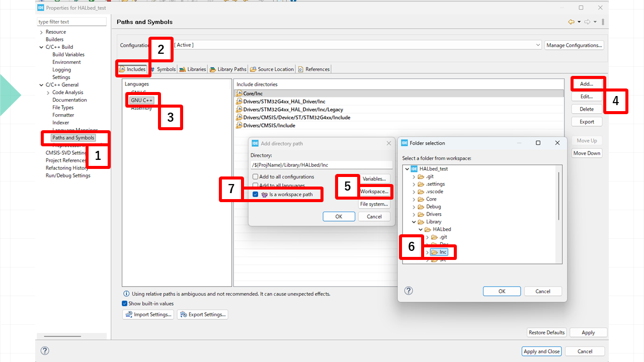Expand the Debug folder in folder tree
This screenshot has height=362, width=644.
click(x=414, y=207)
